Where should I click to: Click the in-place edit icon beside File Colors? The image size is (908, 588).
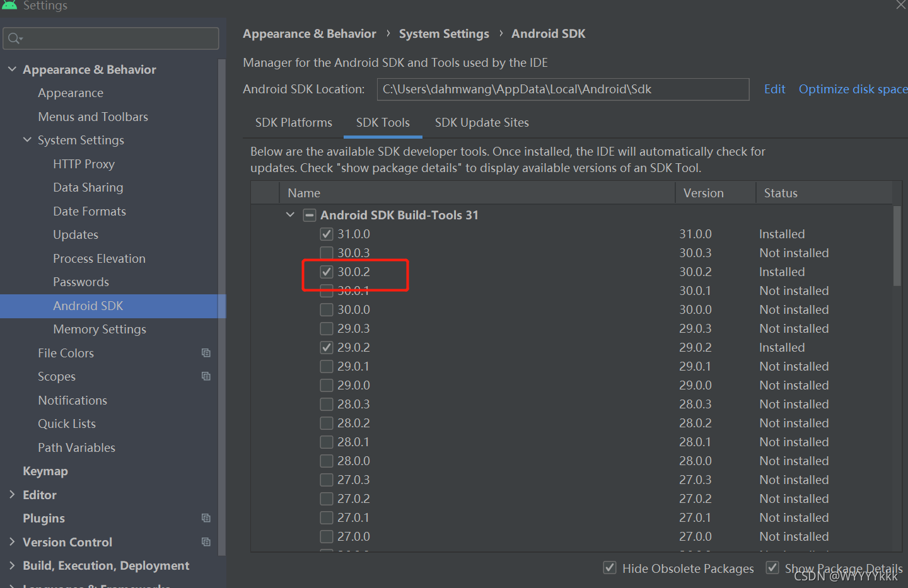coord(206,352)
